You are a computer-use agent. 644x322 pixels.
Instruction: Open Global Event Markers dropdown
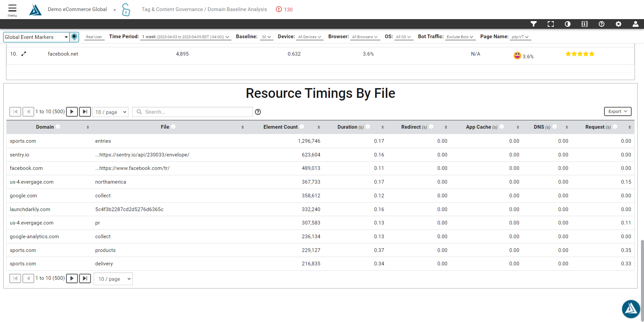click(36, 37)
